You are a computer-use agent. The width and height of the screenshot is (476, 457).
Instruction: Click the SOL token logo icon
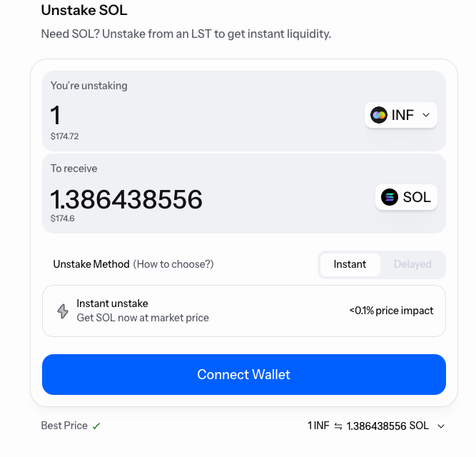point(389,197)
